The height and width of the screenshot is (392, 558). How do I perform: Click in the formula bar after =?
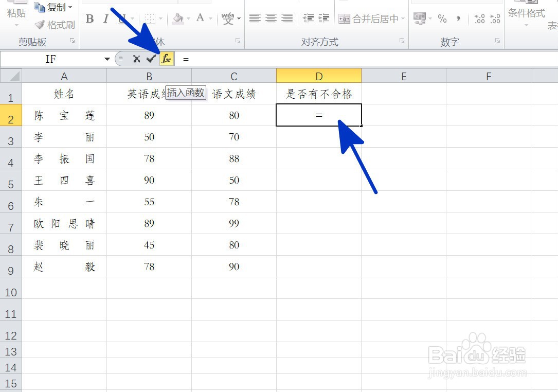(x=367, y=59)
